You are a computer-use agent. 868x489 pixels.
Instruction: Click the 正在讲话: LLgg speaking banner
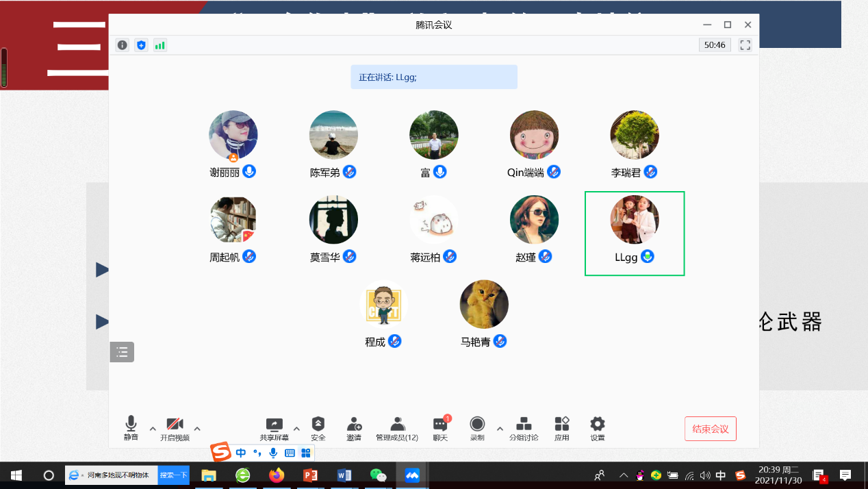(x=434, y=77)
